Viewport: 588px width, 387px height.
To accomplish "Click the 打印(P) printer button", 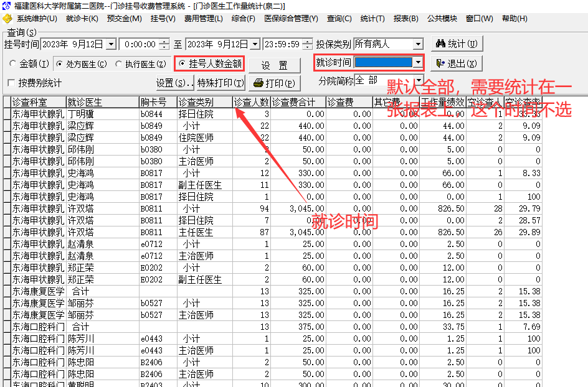I will (275, 83).
